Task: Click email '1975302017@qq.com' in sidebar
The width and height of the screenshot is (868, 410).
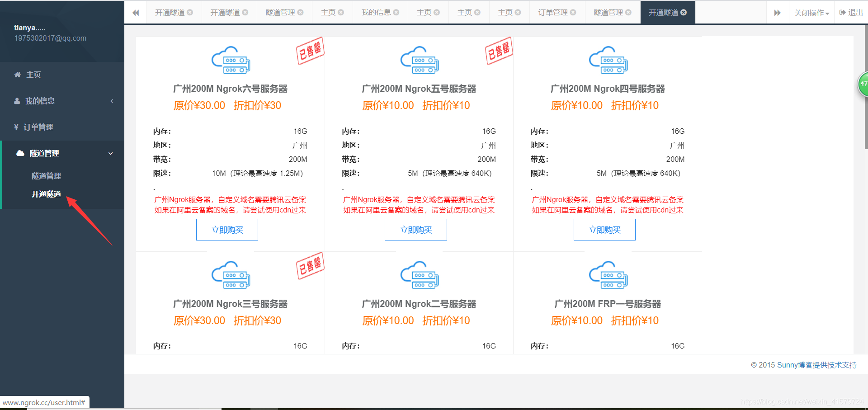Action: click(x=50, y=38)
